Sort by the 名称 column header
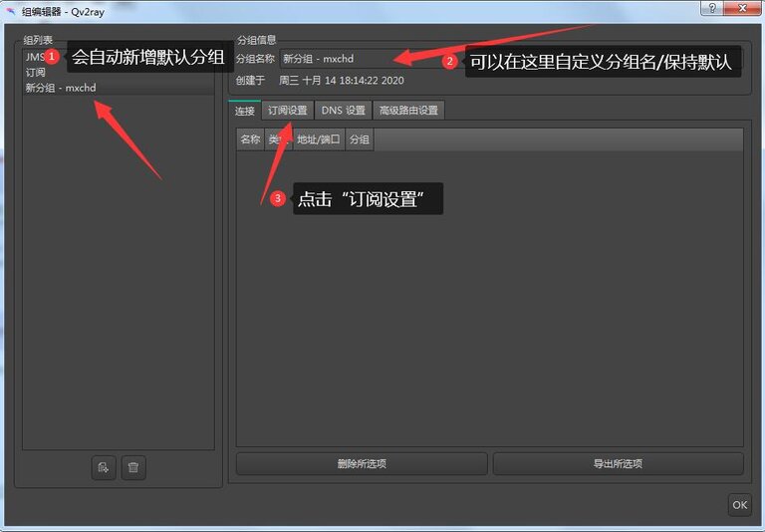This screenshot has height=532, width=765. (250, 139)
